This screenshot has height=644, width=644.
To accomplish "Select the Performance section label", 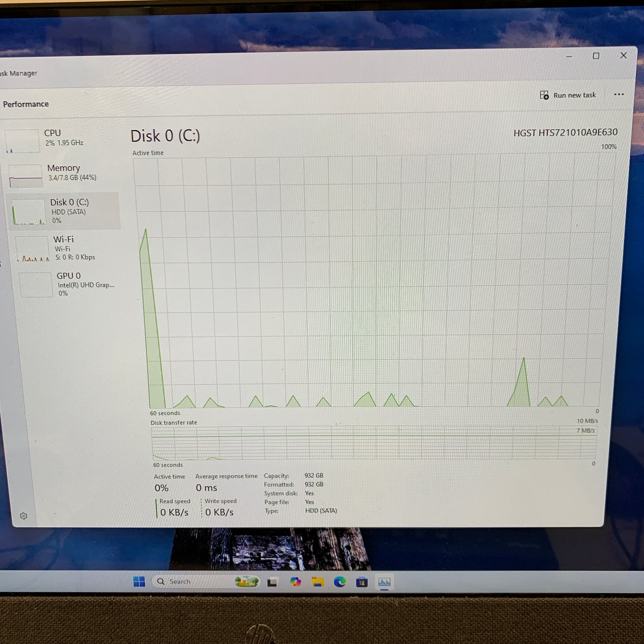I will [26, 103].
